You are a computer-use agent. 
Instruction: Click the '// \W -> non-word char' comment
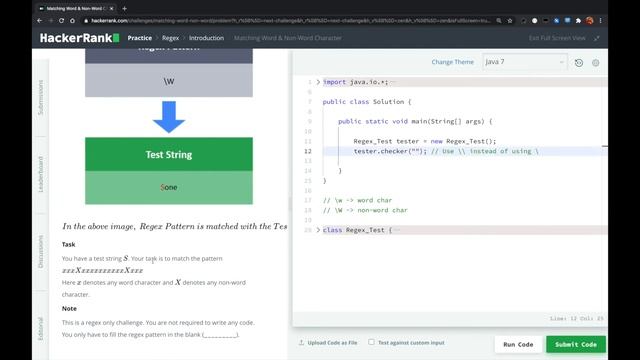coord(365,210)
